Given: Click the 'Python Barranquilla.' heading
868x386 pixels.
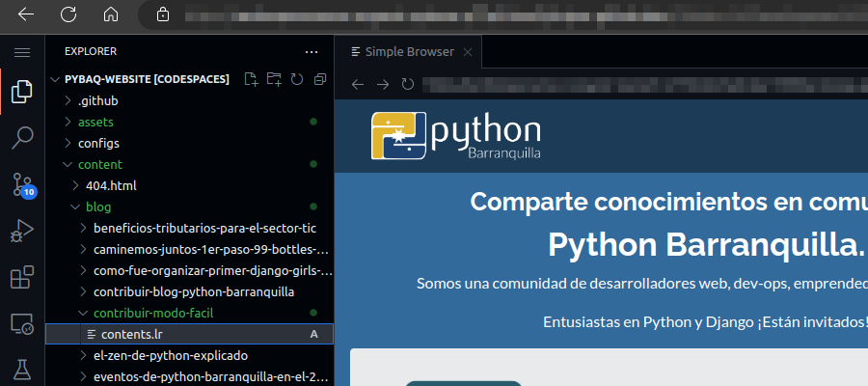Looking at the screenshot, I should 706,244.
